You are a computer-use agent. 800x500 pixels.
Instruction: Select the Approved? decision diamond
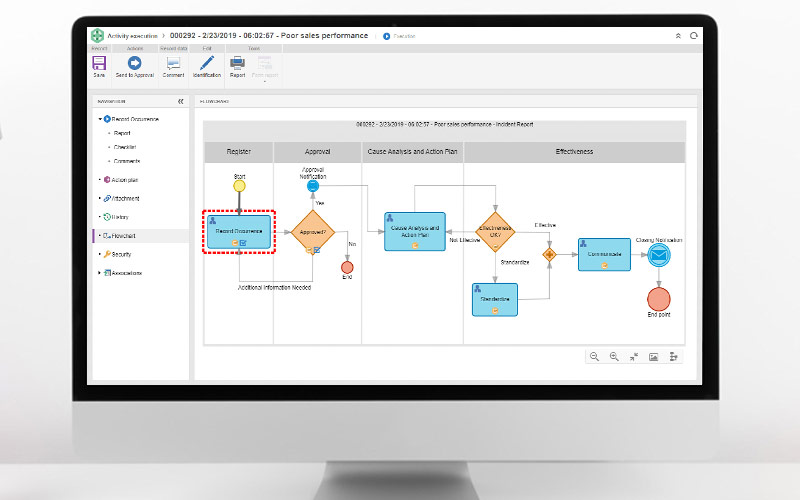[313, 231]
